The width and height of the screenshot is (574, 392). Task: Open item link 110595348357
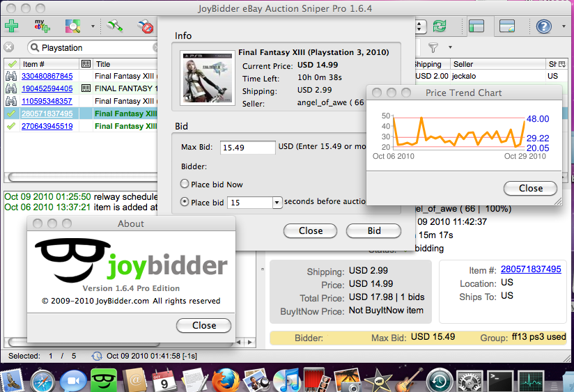[47, 101]
